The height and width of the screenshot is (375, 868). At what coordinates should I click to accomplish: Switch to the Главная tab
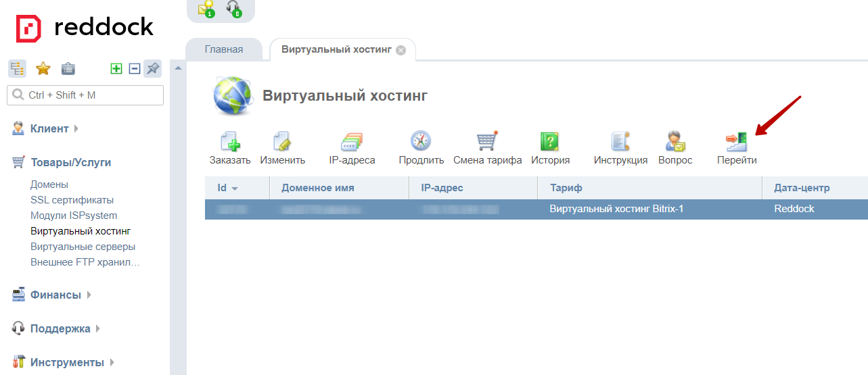coord(223,50)
